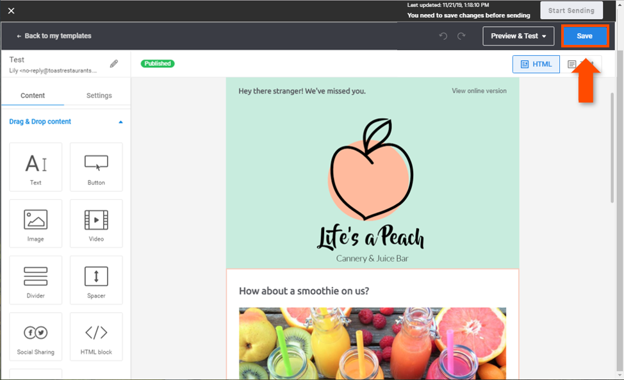Select the Text content block

(36, 167)
